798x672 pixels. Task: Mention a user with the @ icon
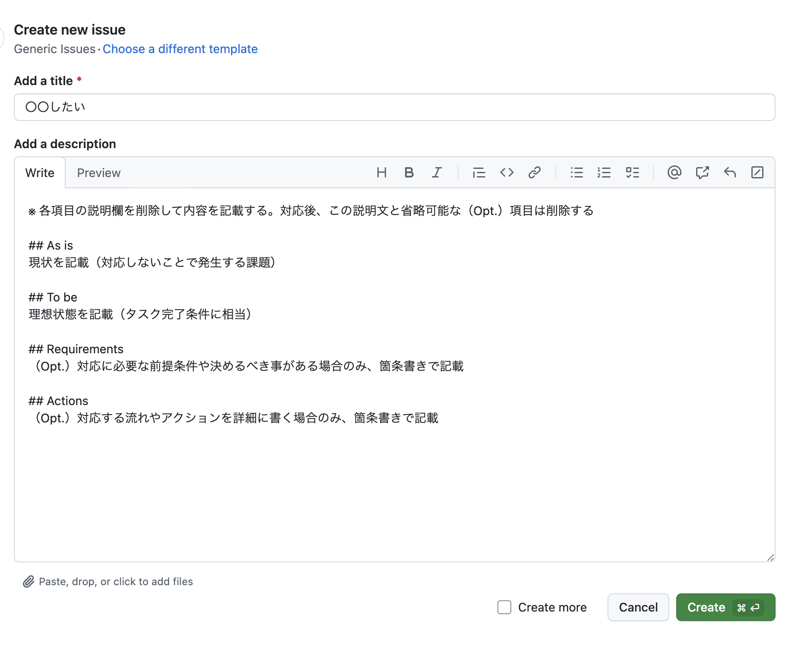coord(674,173)
